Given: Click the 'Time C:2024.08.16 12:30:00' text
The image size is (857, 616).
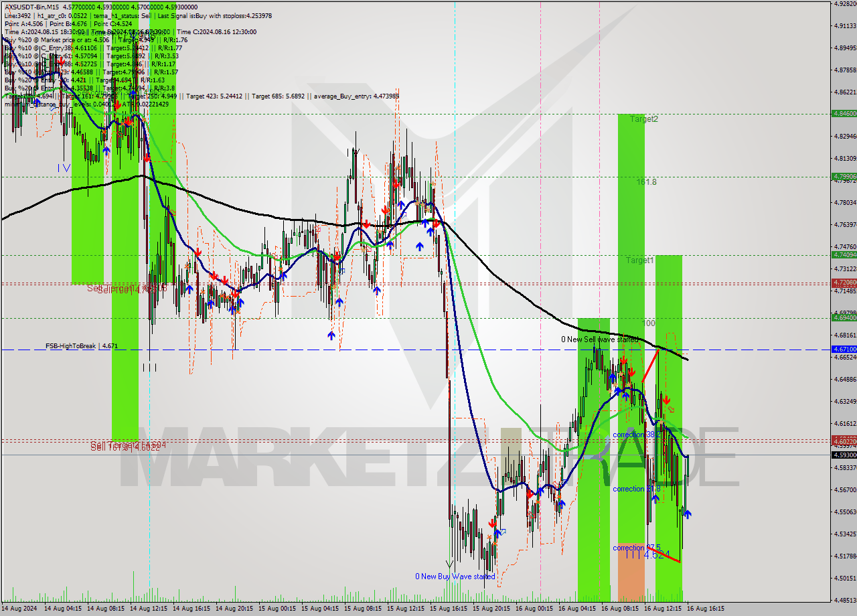Looking at the screenshot, I should click(216, 31).
